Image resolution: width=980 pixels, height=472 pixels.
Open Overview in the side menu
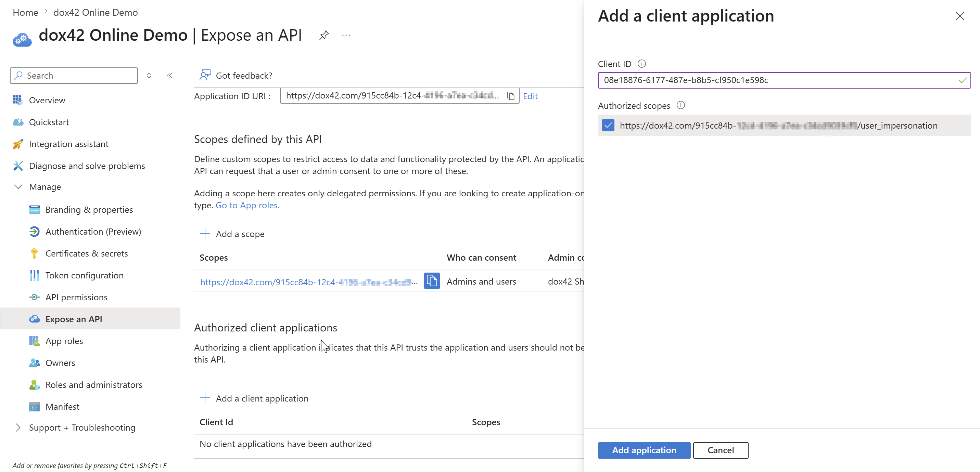pyautogui.click(x=47, y=100)
